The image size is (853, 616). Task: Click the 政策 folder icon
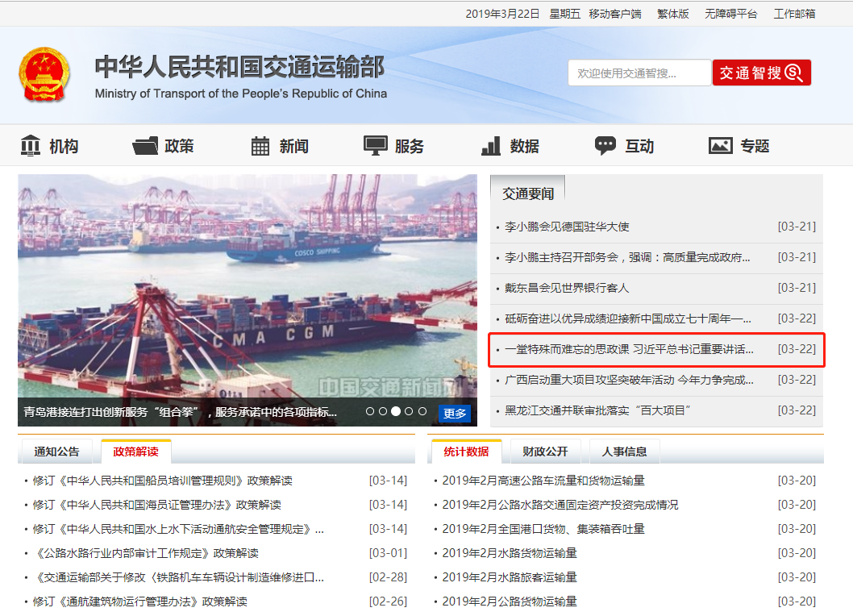pyautogui.click(x=145, y=146)
